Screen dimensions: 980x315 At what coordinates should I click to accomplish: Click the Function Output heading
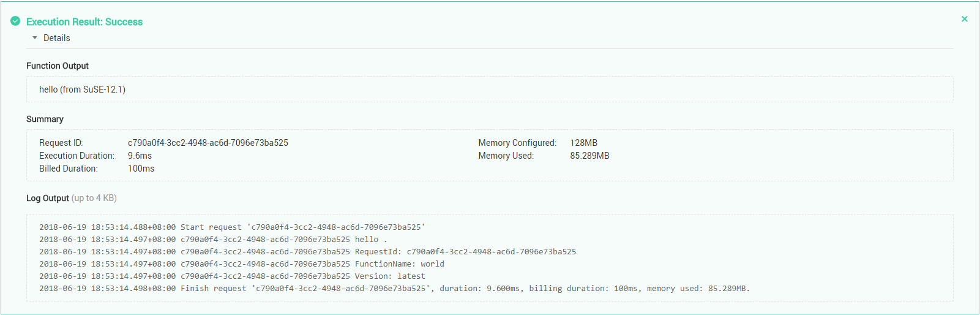[58, 66]
